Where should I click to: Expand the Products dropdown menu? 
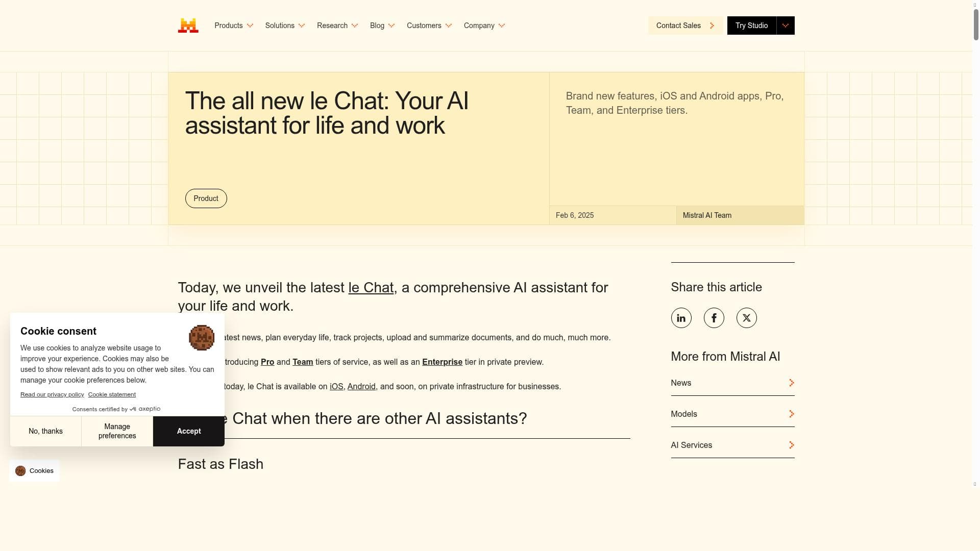click(234, 26)
